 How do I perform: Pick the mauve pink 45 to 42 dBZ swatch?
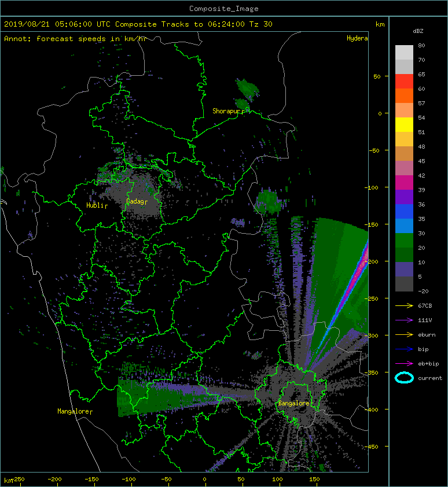click(x=404, y=168)
